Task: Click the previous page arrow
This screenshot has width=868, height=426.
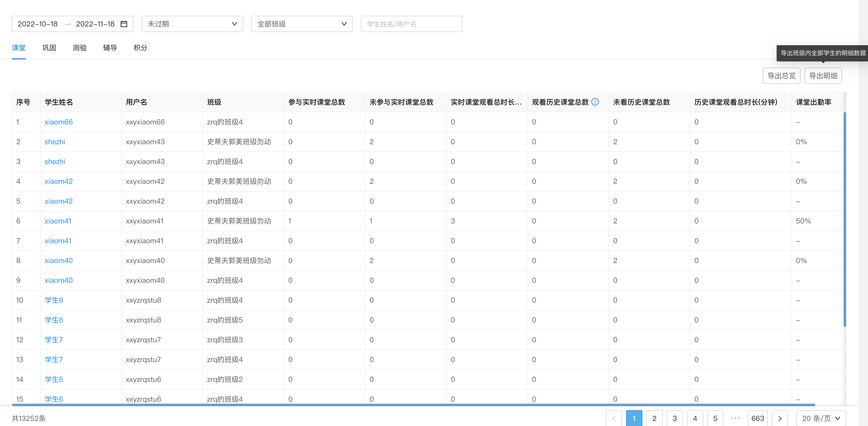Action: tap(614, 418)
